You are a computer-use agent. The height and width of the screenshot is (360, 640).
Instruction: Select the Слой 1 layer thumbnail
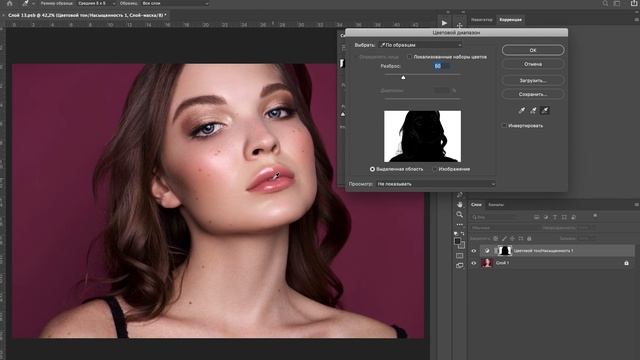487,263
